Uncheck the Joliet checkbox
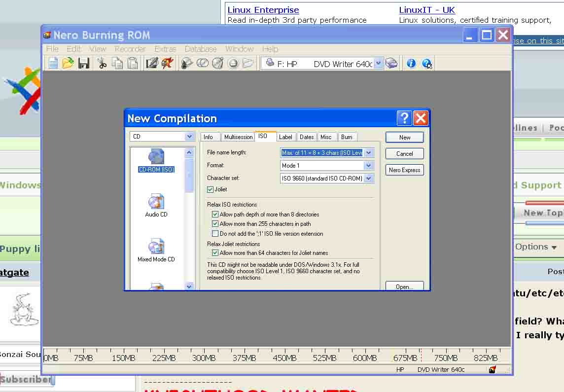 coord(211,189)
